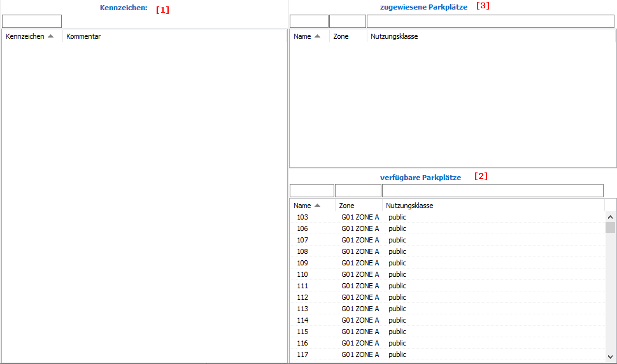The width and height of the screenshot is (617, 364).
Task: Click Nutzungsklasse header in verfügbare Parkplätze
Action: [409, 206]
